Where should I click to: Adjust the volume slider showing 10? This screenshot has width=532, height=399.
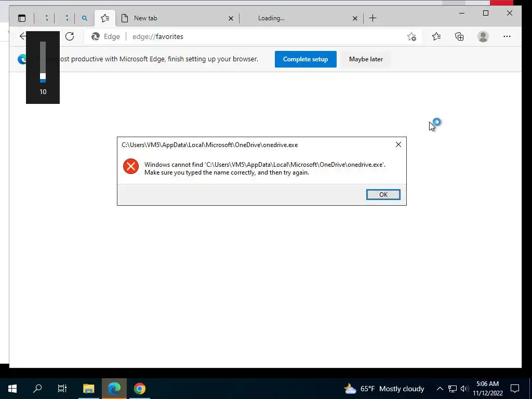click(x=43, y=62)
